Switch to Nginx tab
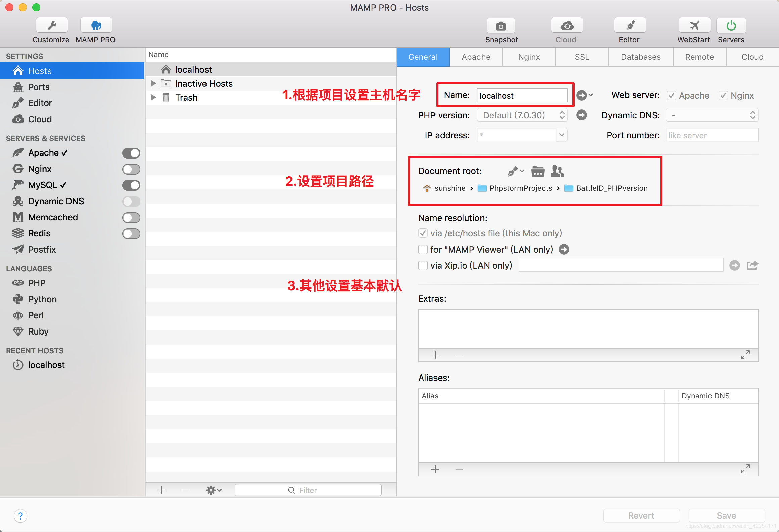The height and width of the screenshot is (532, 779). (x=529, y=57)
